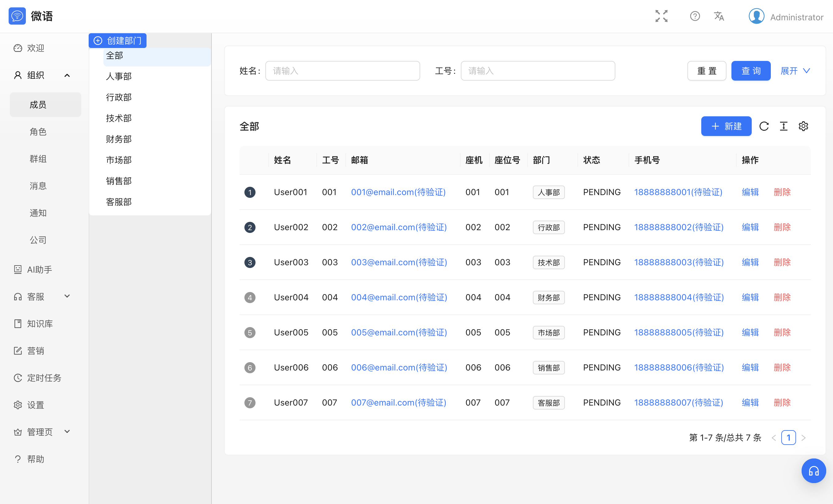Click the 微语 logo icon

[17, 16]
